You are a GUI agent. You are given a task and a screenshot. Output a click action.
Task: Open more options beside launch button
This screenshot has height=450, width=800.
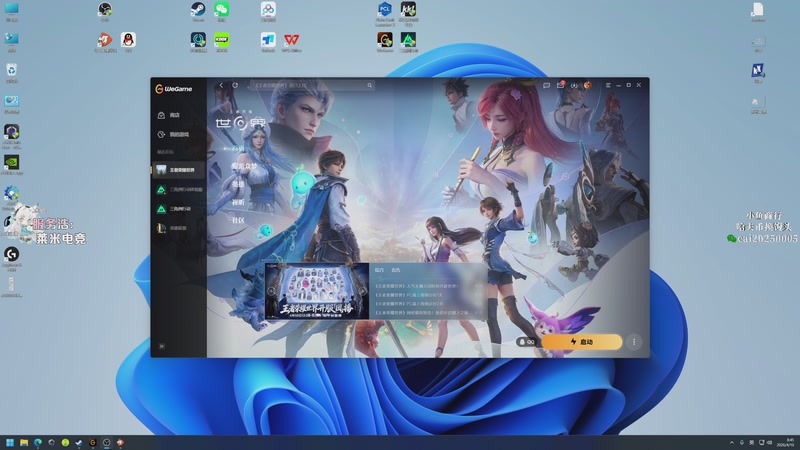[x=634, y=342]
